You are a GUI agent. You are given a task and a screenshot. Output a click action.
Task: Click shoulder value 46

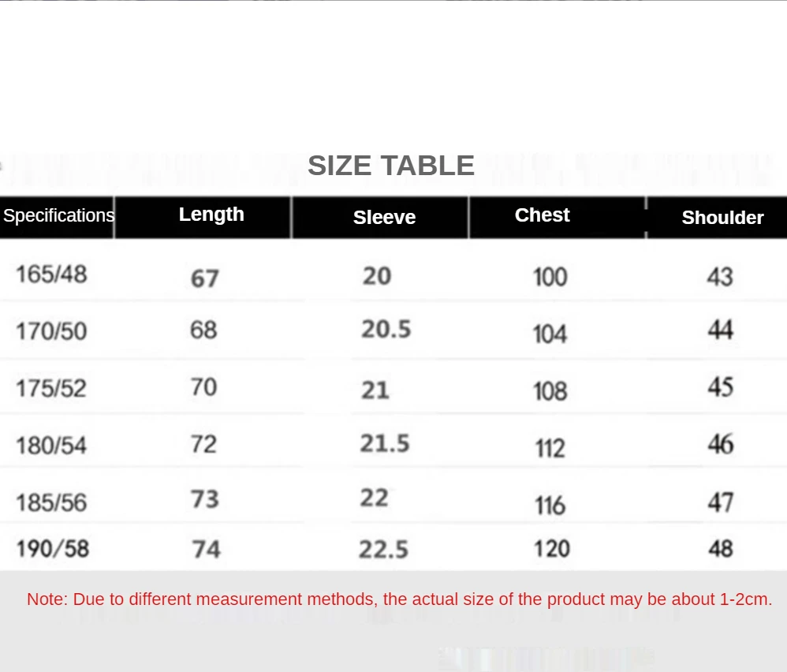(721, 444)
